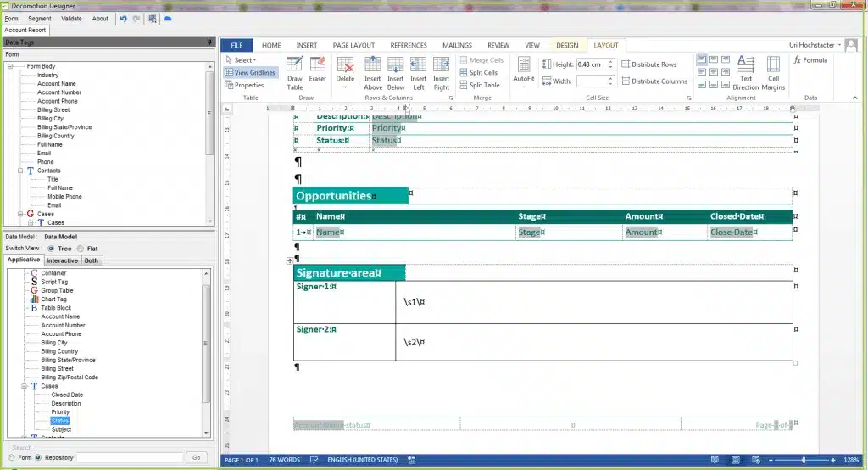The height and width of the screenshot is (470, 868).
Task: Select the Draw Table tool
Action: coord(294,71)
